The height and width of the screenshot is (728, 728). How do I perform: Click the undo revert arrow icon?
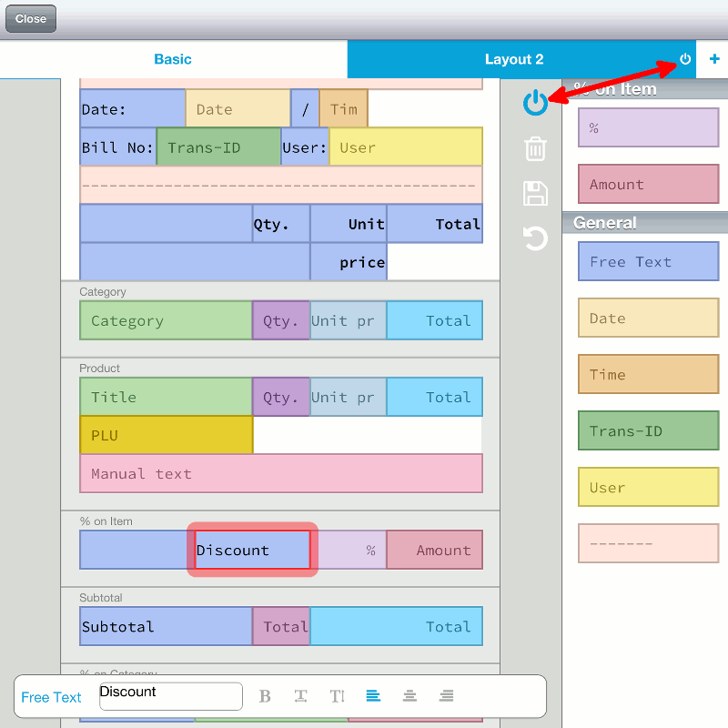pyautogui.click(x=535, y=238)
